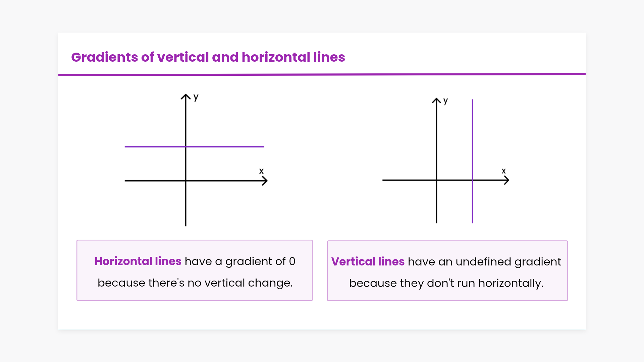644x362 pixels.
Task: Click the slide title about gradients
Action: (208, 57)
